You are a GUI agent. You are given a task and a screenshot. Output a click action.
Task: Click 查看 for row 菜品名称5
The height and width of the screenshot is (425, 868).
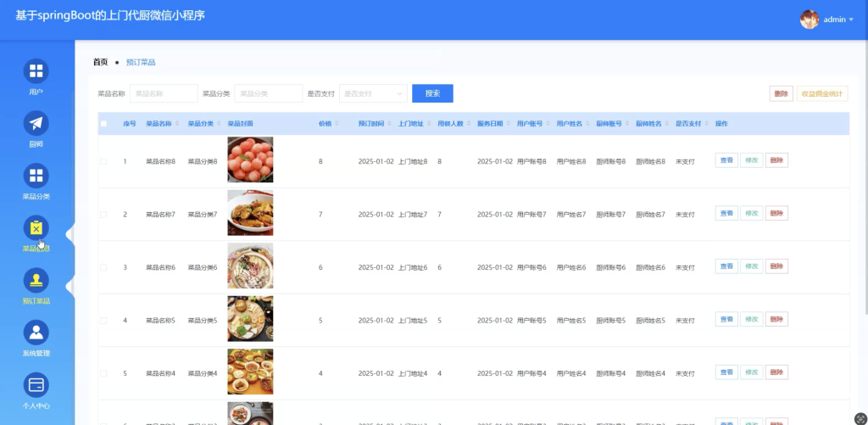click(726, 319)
